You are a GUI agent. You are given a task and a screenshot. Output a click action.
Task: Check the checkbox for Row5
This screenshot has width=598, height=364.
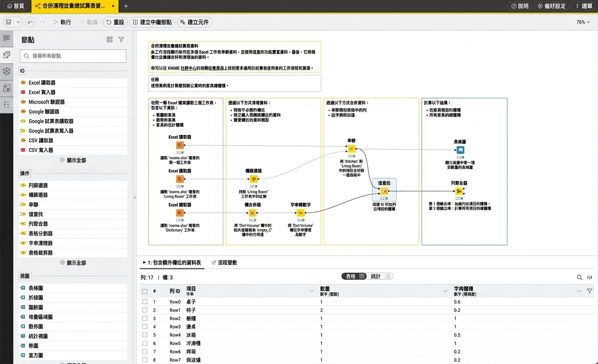(145, 344)
